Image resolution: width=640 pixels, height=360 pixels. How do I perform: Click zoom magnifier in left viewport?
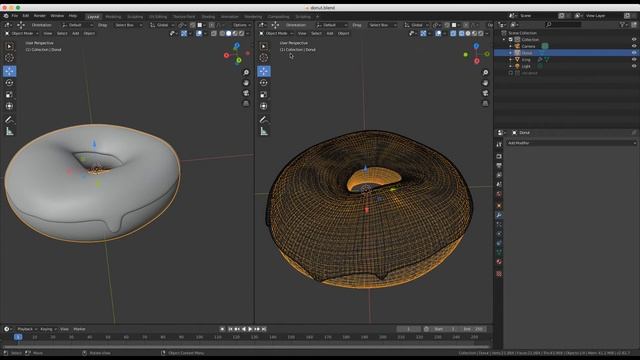[x=246, y=73]
